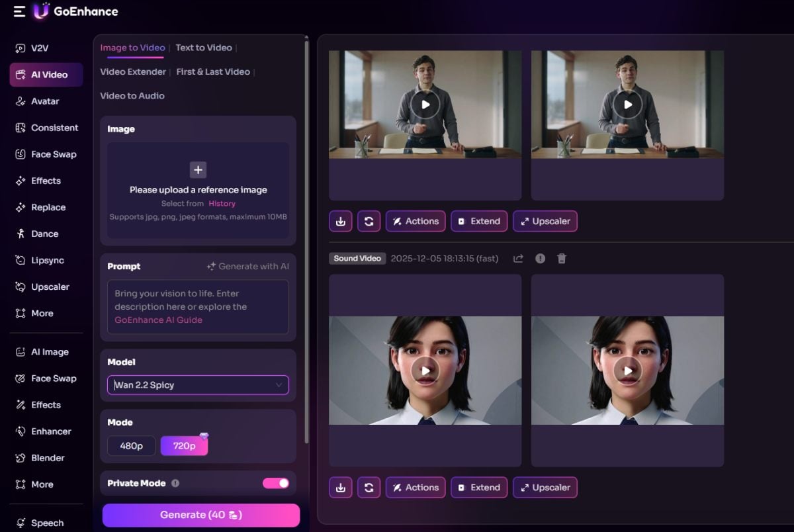Click the regenerate icon below the top videos
This screenshot has height=532, width=794.
pyautogui.click(x=369, y=221)
